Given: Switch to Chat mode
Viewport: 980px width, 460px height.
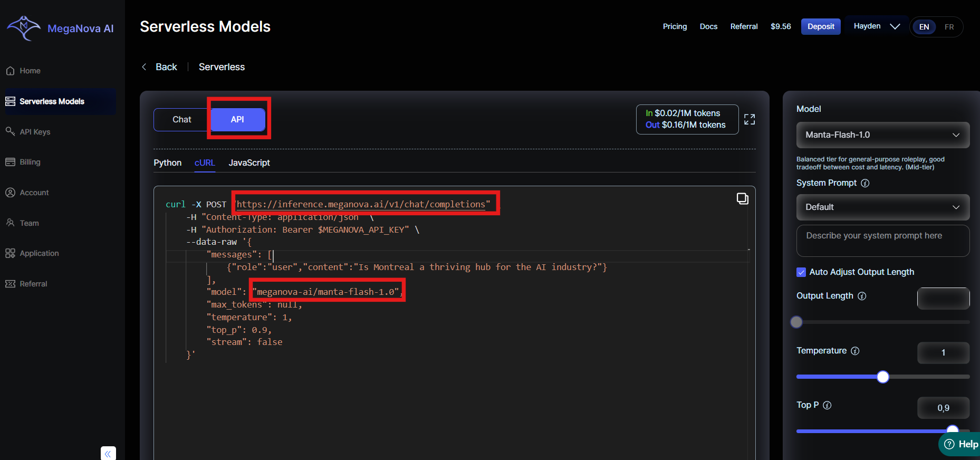Looking at the screenshot, I should point(182,120).
